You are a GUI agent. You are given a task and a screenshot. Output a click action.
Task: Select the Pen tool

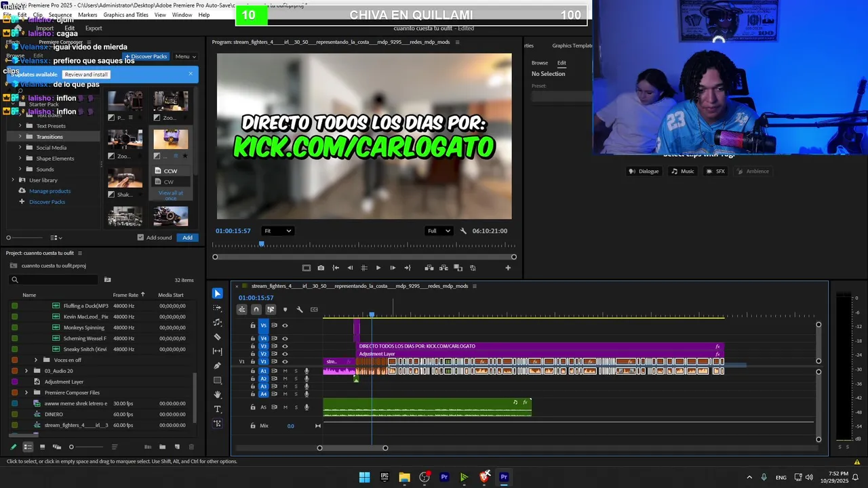point(217,366)
